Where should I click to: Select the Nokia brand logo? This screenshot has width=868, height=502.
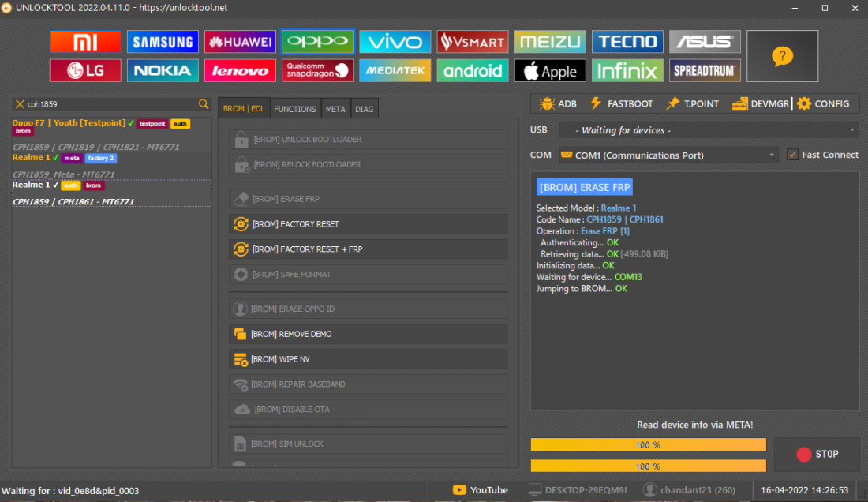[163, 71]
